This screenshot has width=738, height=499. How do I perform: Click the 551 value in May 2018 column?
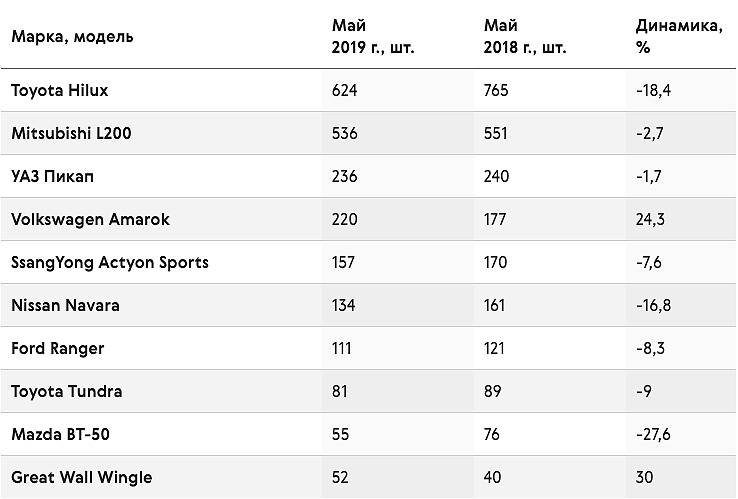click(x=496, y=133)
